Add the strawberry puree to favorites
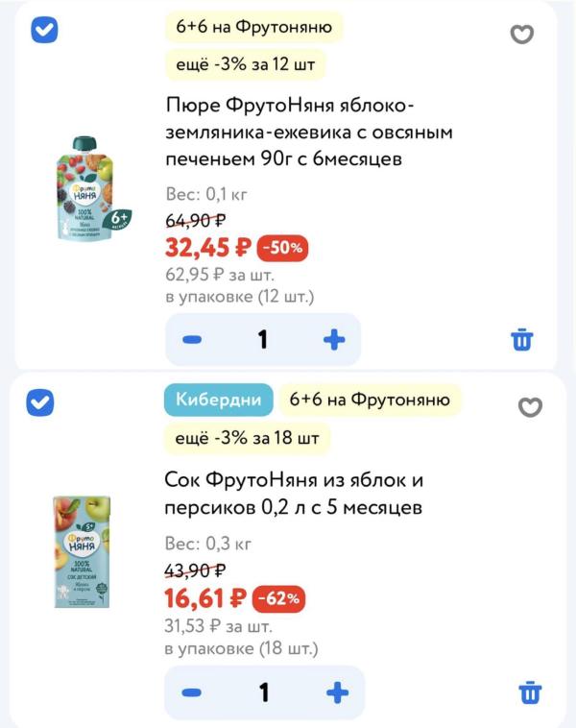The height and width of the screenshot is (728, 576). (x=520, y=36)
